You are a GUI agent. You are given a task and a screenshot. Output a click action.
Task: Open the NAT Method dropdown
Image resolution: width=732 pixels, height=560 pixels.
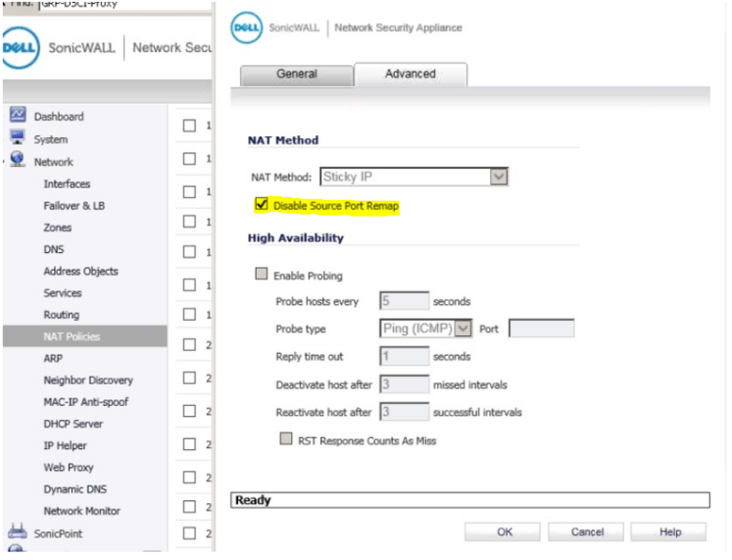coord(499,176)
